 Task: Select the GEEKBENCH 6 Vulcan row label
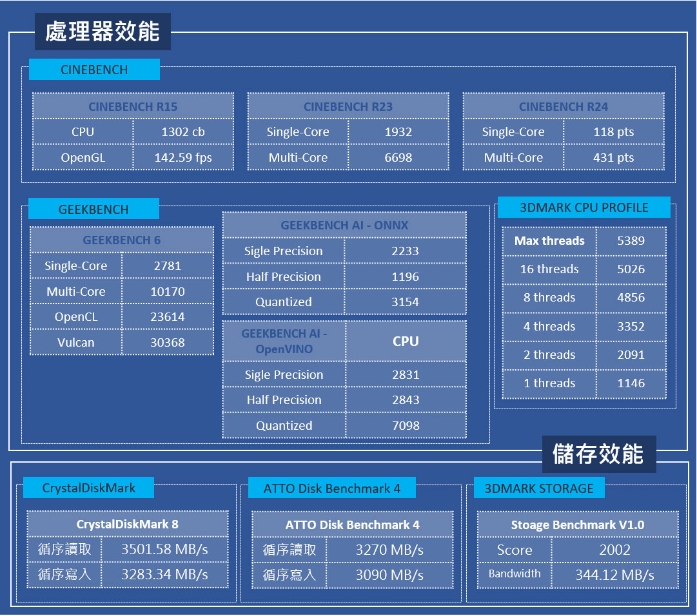[x=76, y=343]
